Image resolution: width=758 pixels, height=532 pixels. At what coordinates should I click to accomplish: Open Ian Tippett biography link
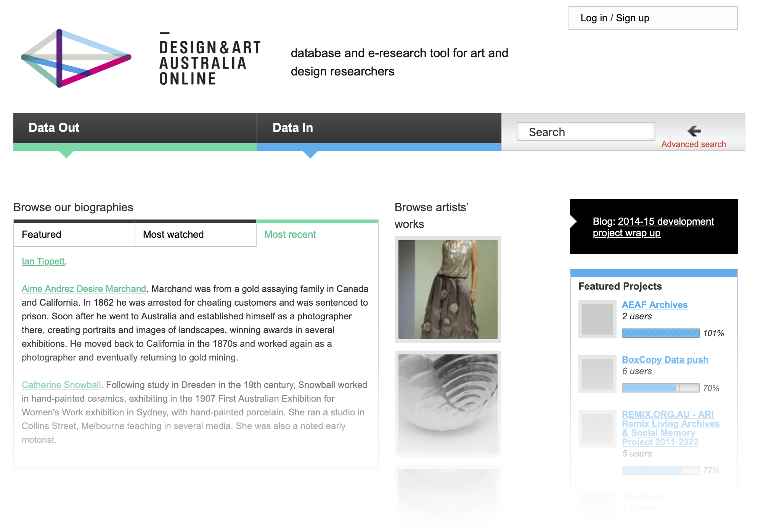[x=43, y=261]
